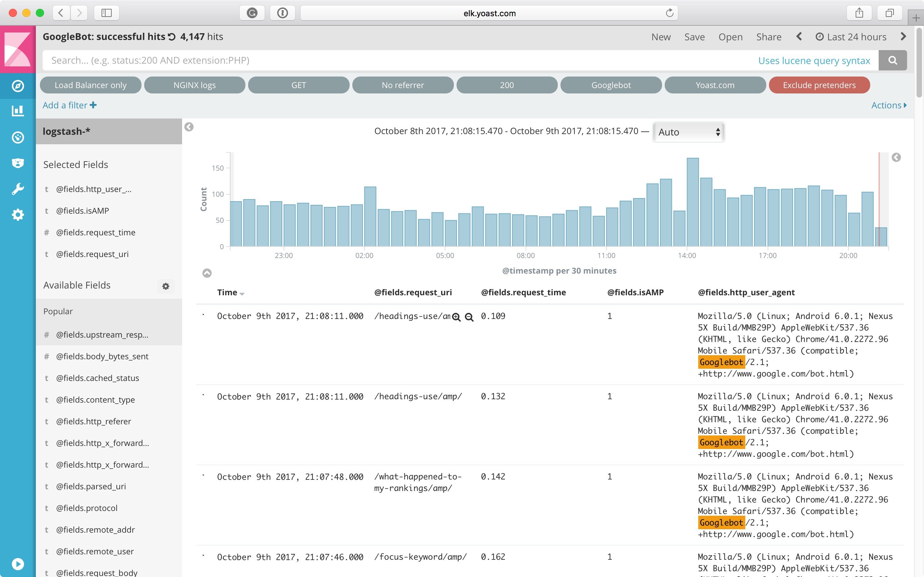Toggle the Exclude pretenders filter
Viewport: 924px width, 577px height.
pyautogui.click(x=819, y=85)
